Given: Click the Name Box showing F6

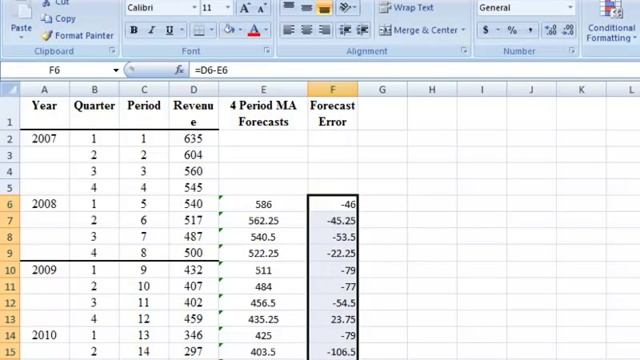Looking at the screenshot, I should pos(55,70).
